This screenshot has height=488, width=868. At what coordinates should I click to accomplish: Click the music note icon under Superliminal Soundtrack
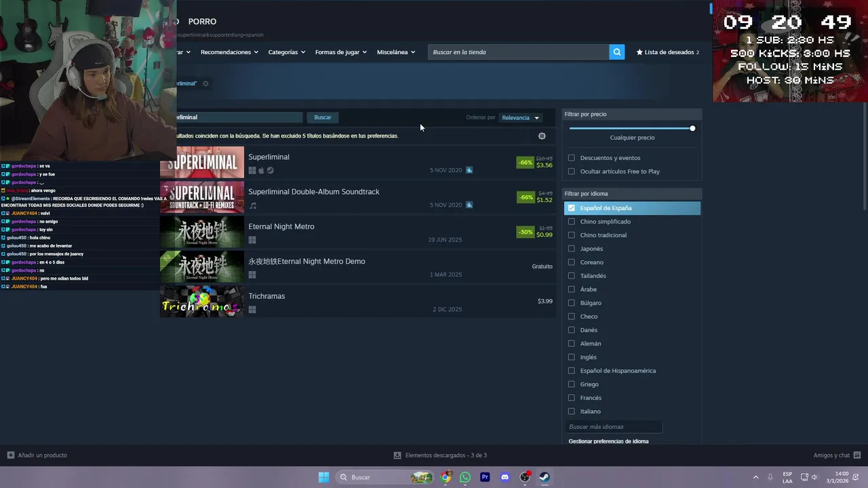click(253, 205)
